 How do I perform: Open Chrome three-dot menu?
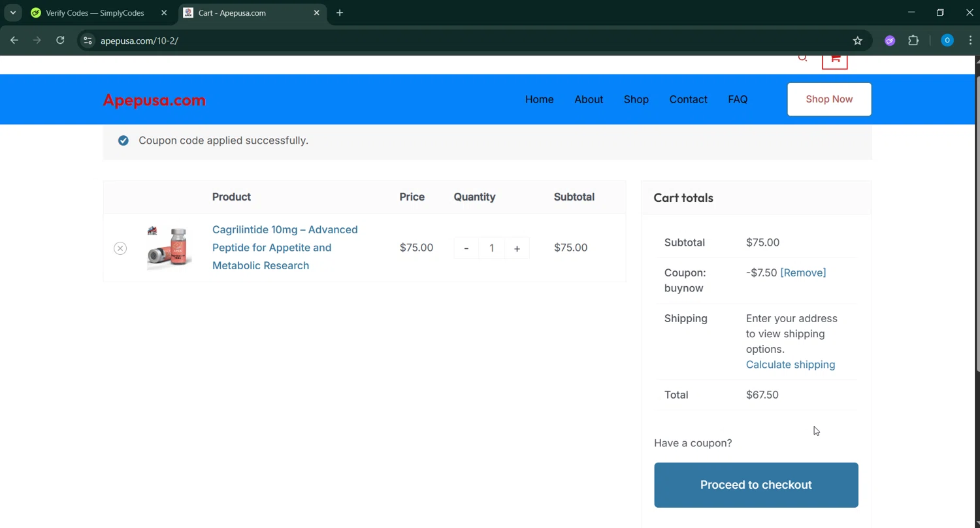(970, 41)
